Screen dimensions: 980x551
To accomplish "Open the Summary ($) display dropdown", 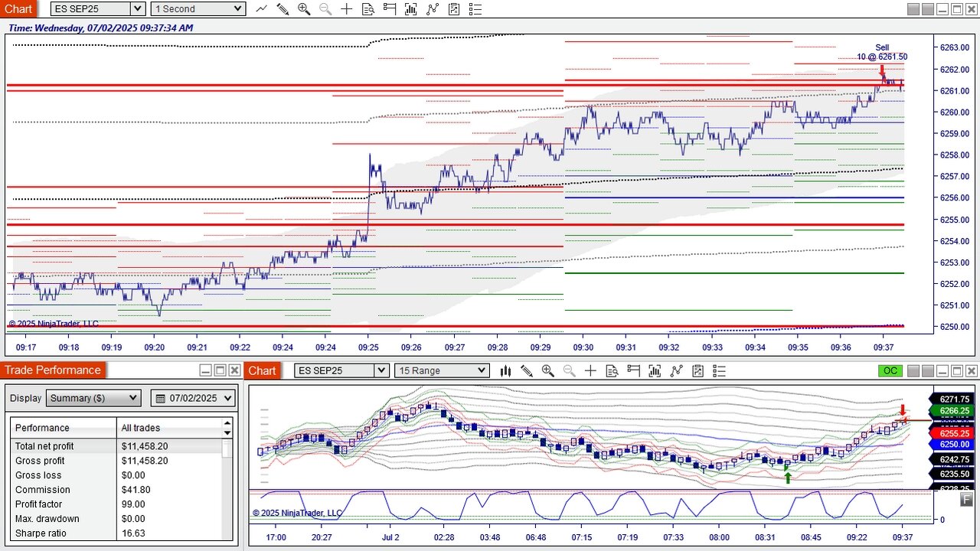I will (x=93, y=398).
